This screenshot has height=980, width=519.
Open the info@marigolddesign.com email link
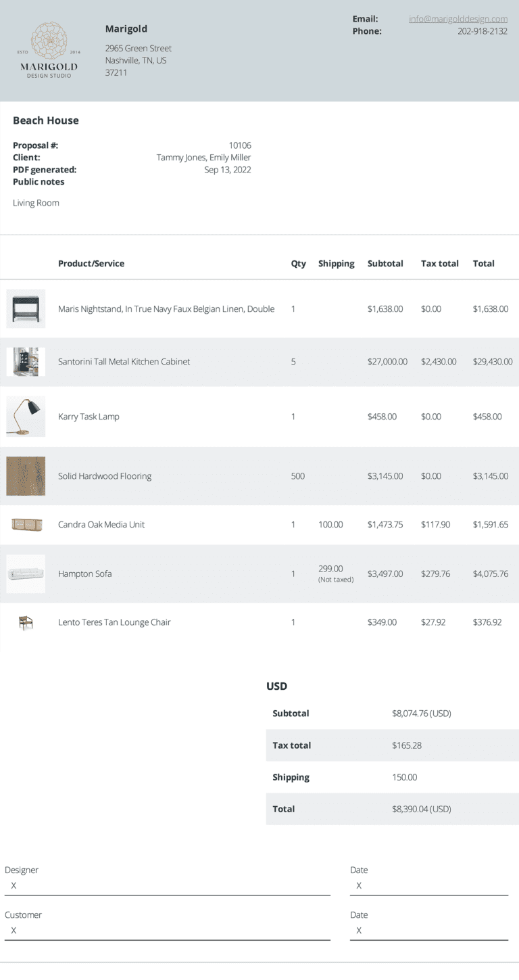[x=458, y=19]
